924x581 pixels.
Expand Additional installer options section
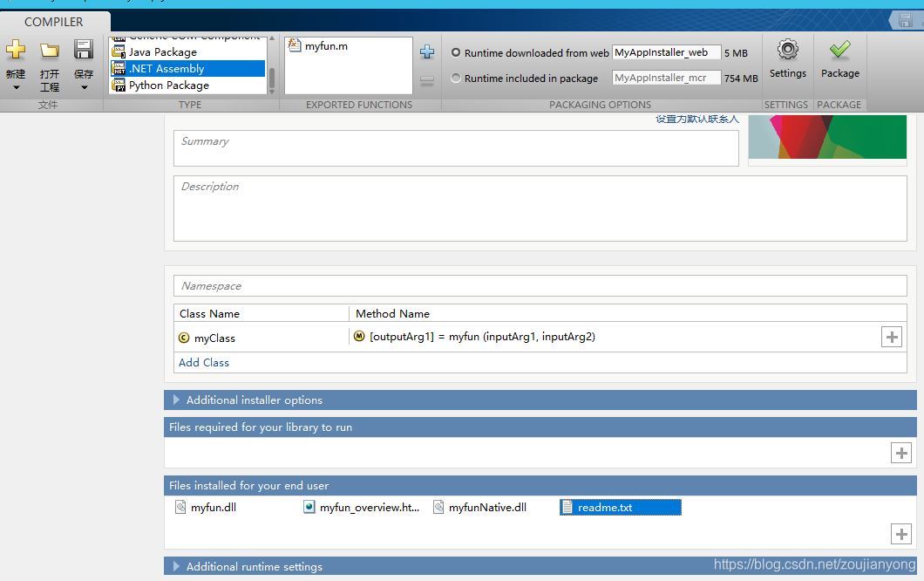click(177, 400)
